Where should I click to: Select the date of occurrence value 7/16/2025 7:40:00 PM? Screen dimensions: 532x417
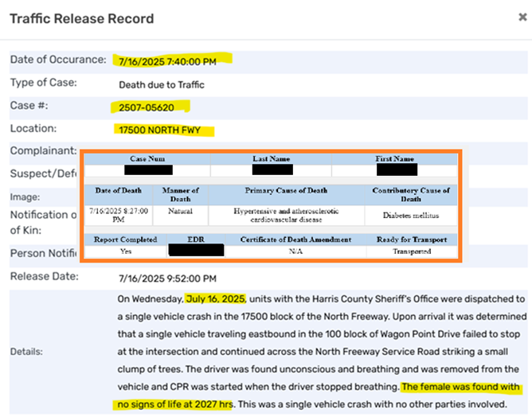tap(167, 62)
